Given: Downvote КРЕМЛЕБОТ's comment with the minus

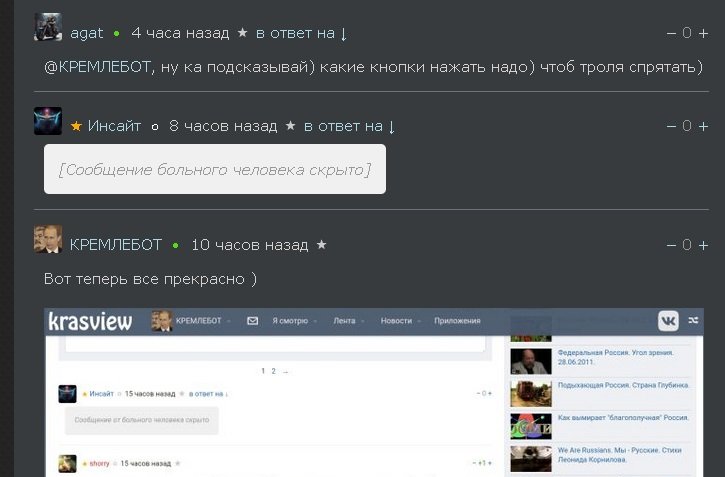Looking at the screenshot, I should (x=671, y=245).
